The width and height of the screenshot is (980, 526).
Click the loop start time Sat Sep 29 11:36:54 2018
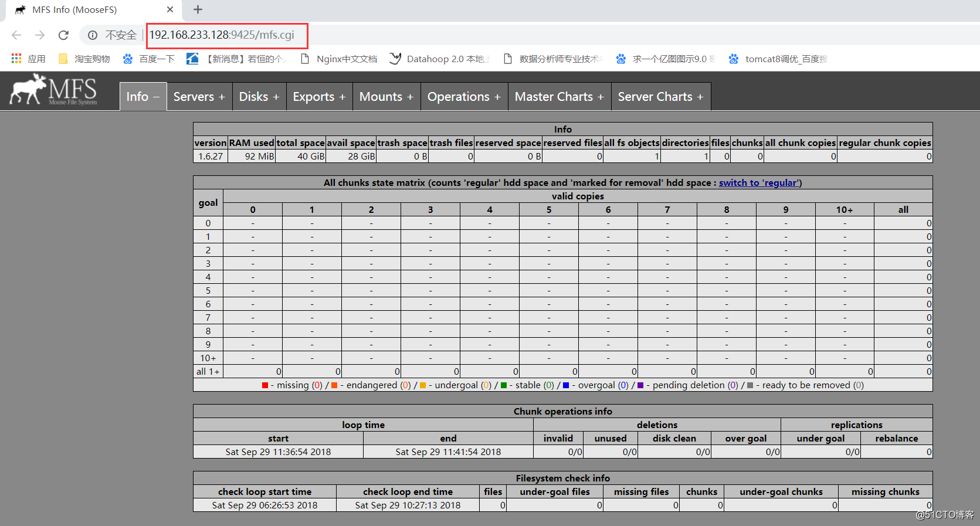point(278,452)
